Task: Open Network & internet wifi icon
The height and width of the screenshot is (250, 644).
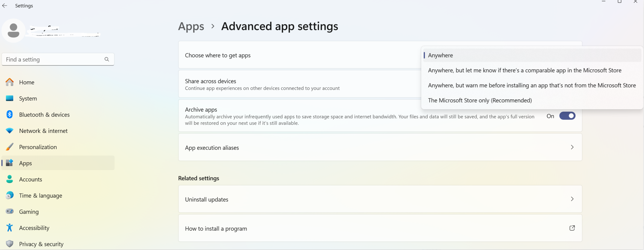Action: pyautogui.click(x=10, y=131)
